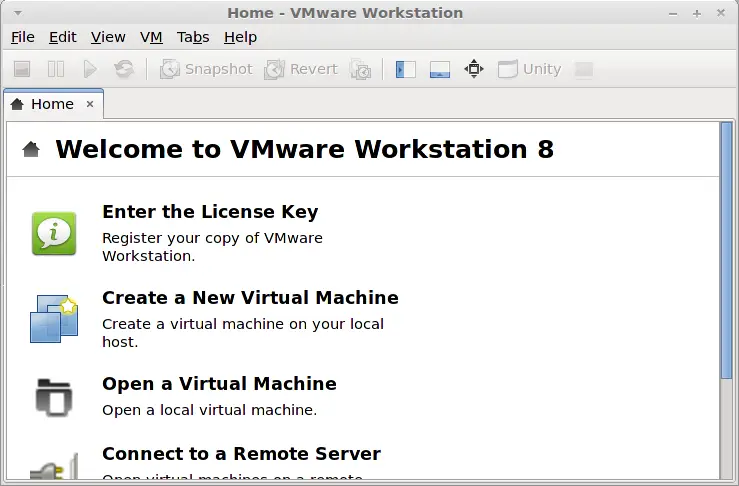Close the Home tab
The image size is (739, 486).
(90, 104)
